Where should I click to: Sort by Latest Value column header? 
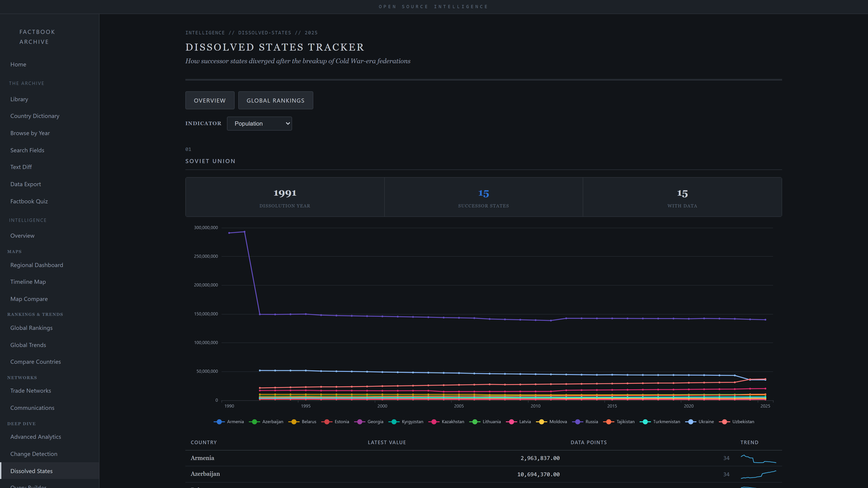pyautogui.click(x=387, y=442)
